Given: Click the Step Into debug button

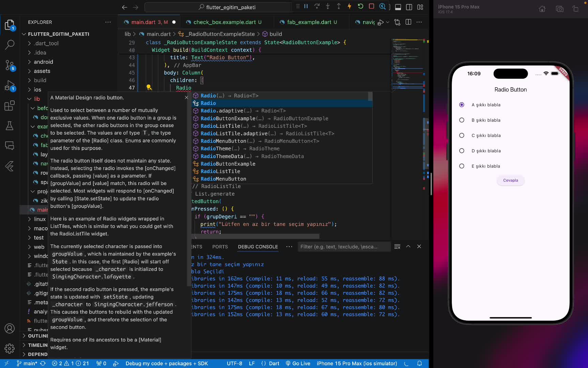Looking at the screenshot, I should [x=328, y=6].
